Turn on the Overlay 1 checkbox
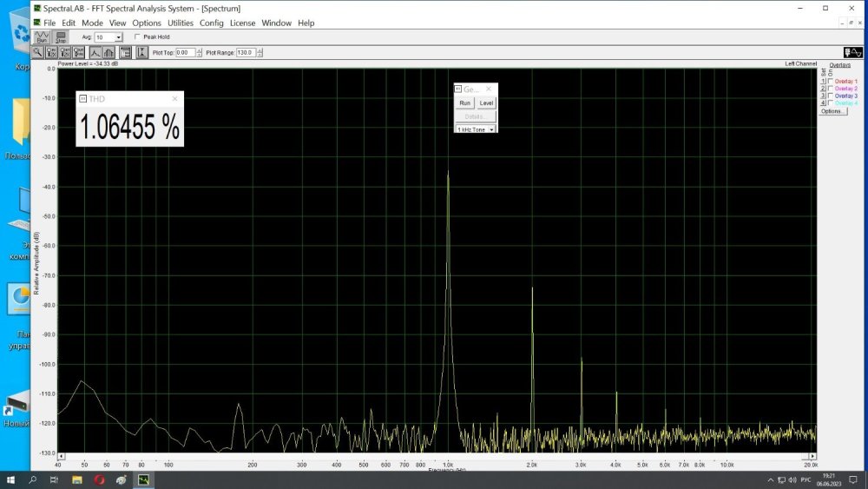The image size is (868, 489). (831, 81)
